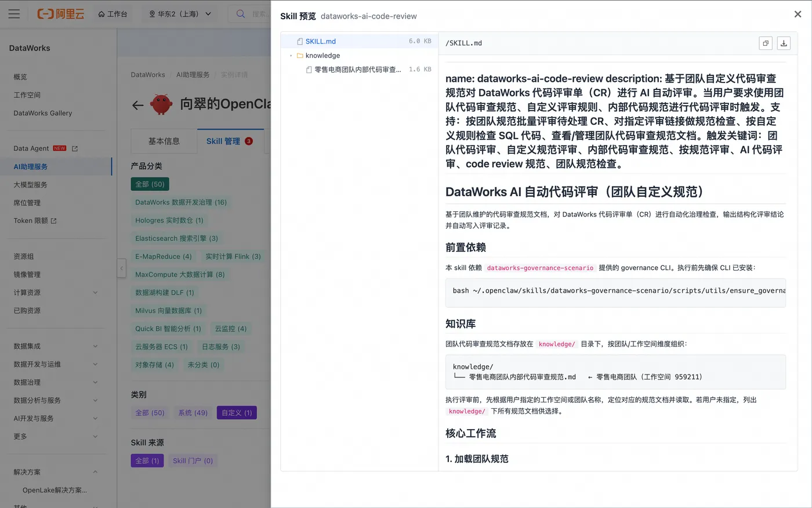Viewport: 812px width, 508px height.
Task: Click the red OpenClaw avatar icon
Action: click(x=161, y=104)
